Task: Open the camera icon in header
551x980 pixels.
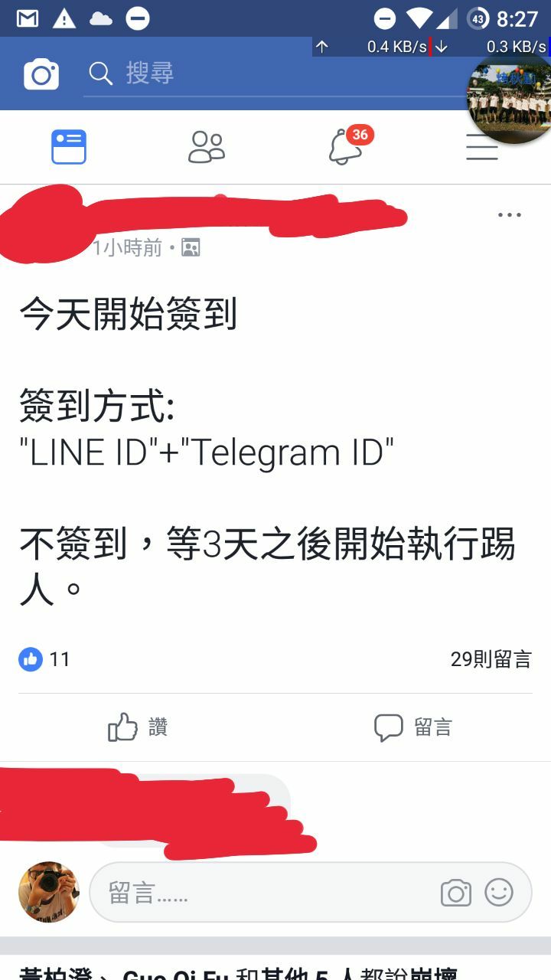Action: [41, 74]
